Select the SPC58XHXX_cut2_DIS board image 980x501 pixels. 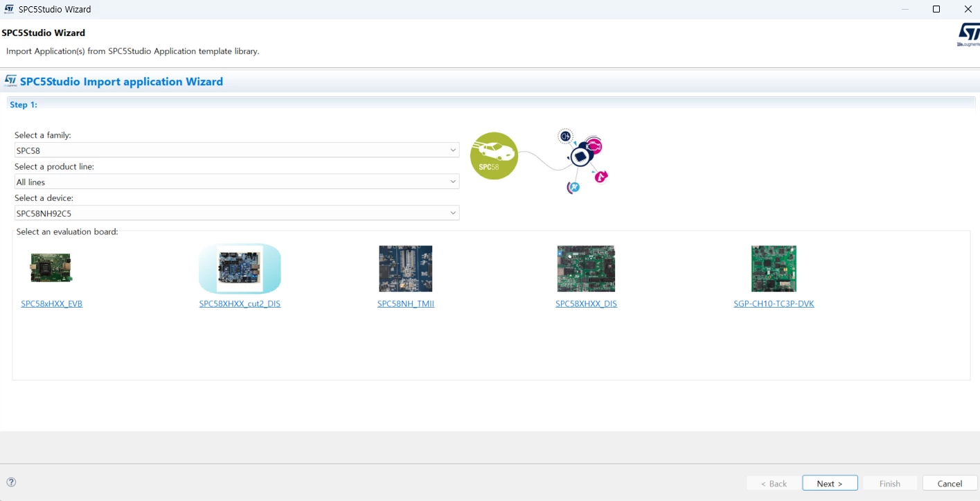pos(240,269)
